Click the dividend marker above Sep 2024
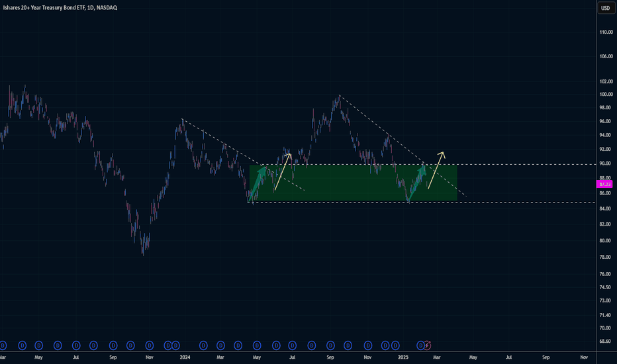The width and height of the screenshot is (617, 364). click(330, 345)
